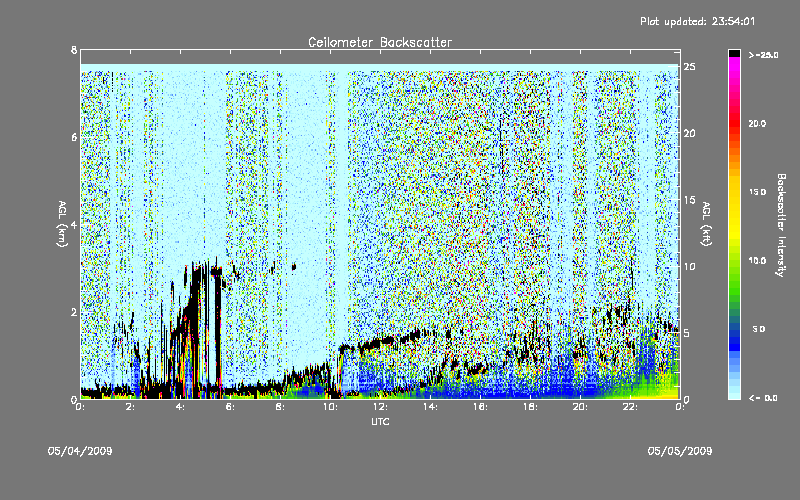Click the "14:" hour tick on UTC axis
Screen dimensions: 800x500
pos(430,407)
